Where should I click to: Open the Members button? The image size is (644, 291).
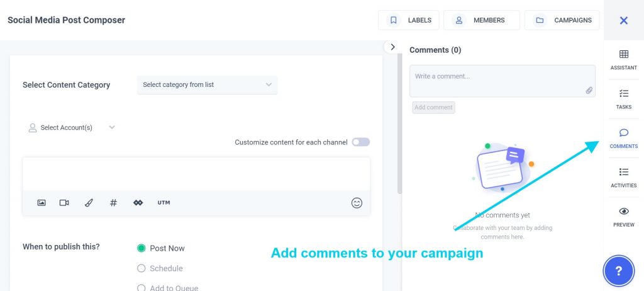(x=481, y=20)
